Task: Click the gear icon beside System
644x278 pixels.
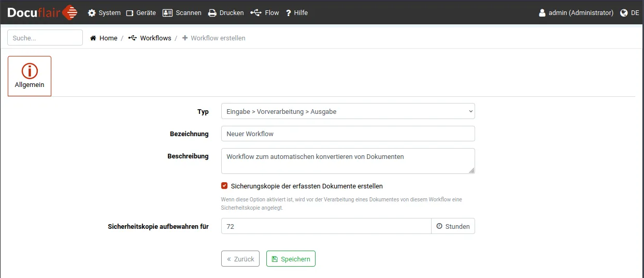Action: click(92, 13)
